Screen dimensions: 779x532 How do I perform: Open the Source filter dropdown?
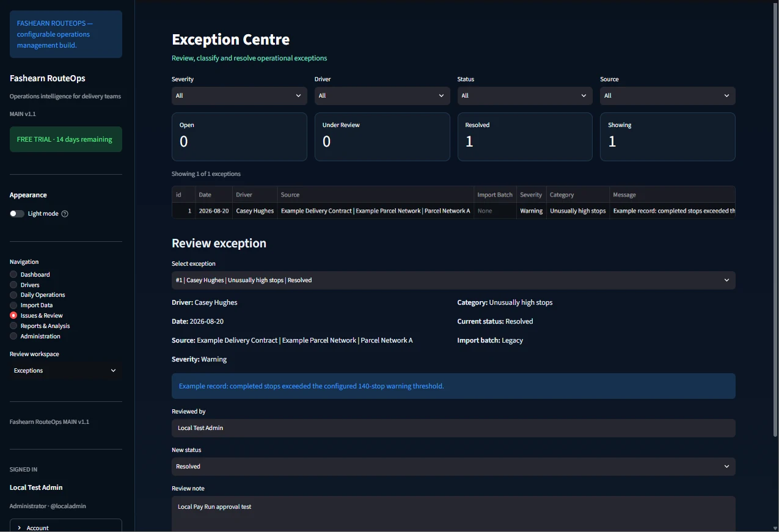(668, 96)
